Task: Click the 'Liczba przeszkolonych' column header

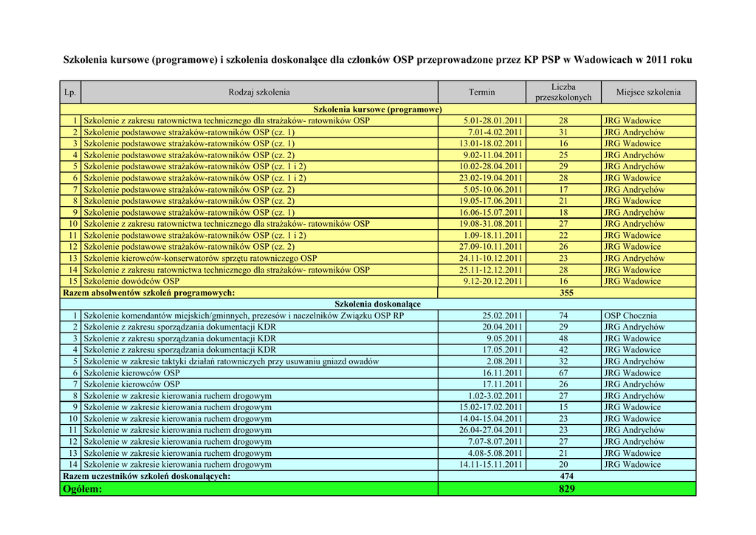Action: 563,92
